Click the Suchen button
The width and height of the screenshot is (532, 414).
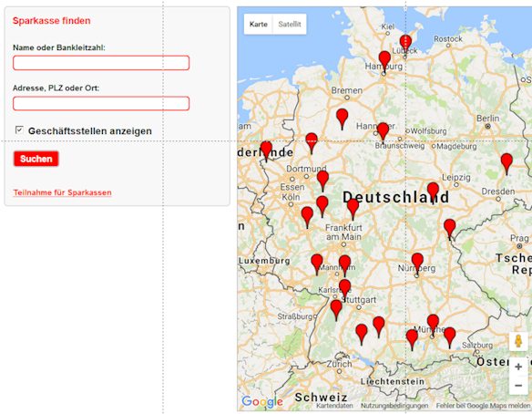point(36,159)
